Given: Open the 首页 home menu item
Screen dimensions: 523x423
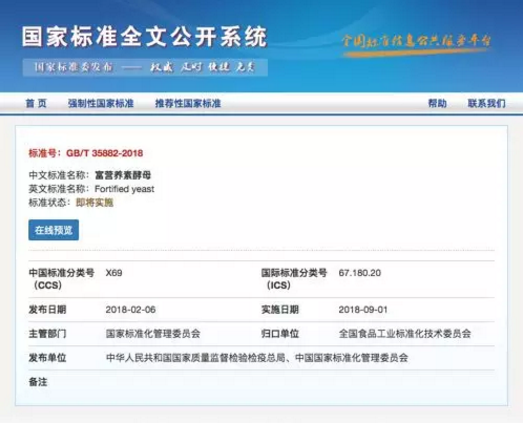Looking at the screenshot, I should (36, 103).
